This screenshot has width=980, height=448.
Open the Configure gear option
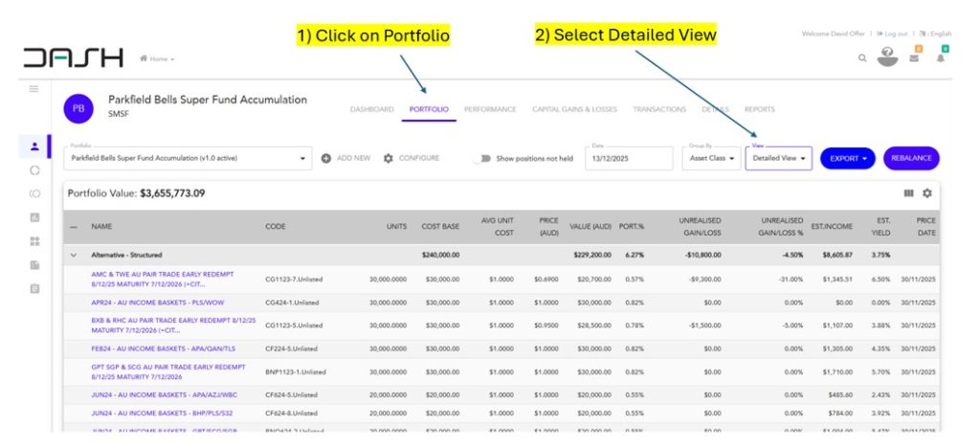389,158
